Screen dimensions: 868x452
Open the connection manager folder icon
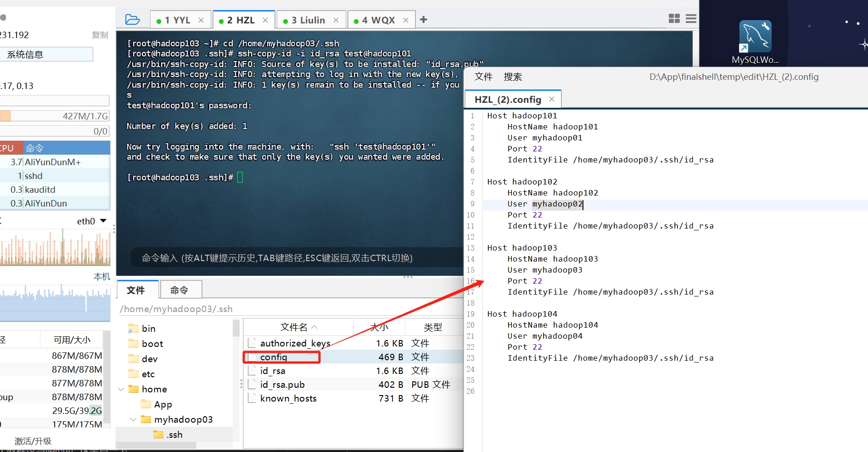coord(132,20)
